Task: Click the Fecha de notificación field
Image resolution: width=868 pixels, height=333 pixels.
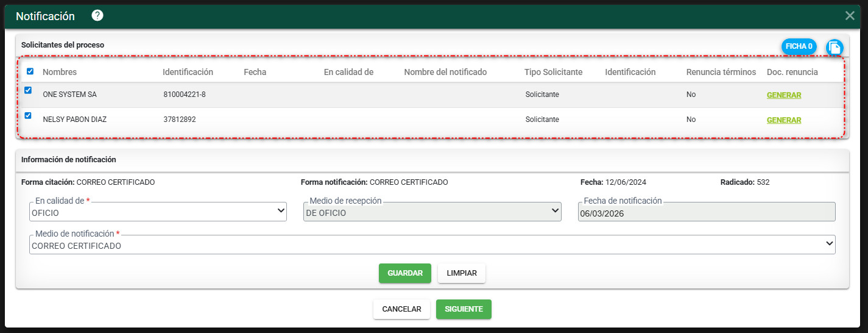Action: [x=706, y=212]
